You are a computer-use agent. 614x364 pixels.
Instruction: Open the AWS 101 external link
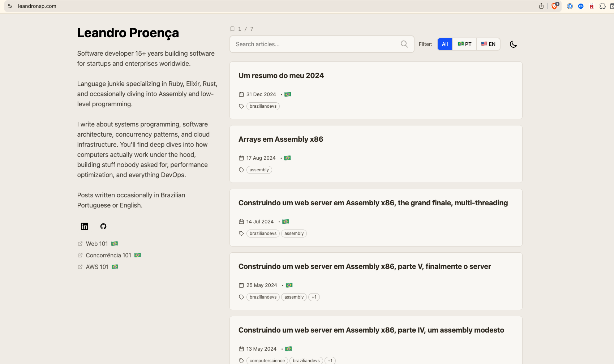coord(97,267)
